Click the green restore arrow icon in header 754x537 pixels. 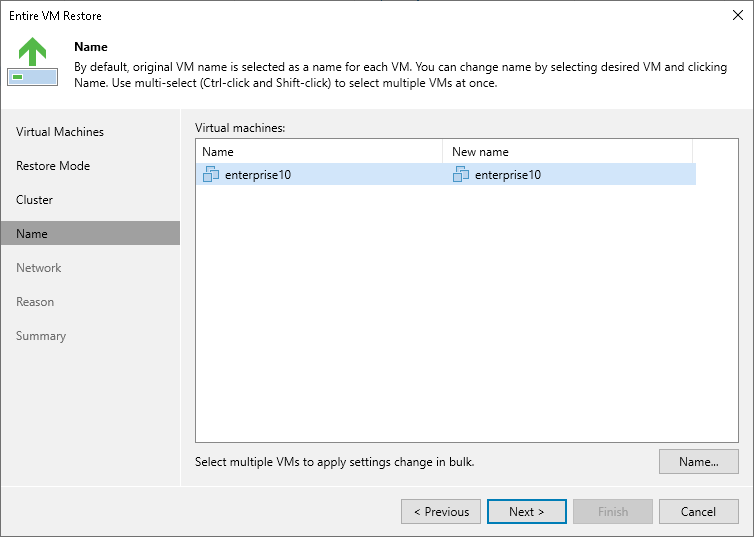point(33,62)
